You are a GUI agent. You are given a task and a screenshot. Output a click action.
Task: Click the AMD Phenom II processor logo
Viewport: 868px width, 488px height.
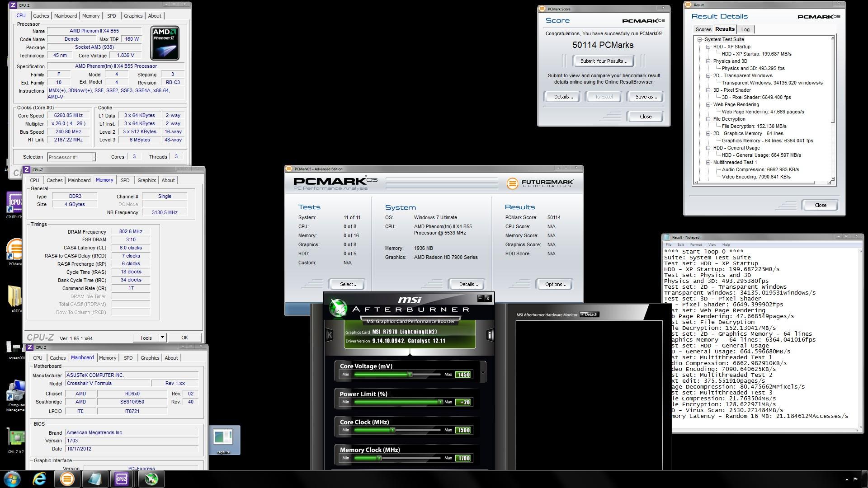165,43
